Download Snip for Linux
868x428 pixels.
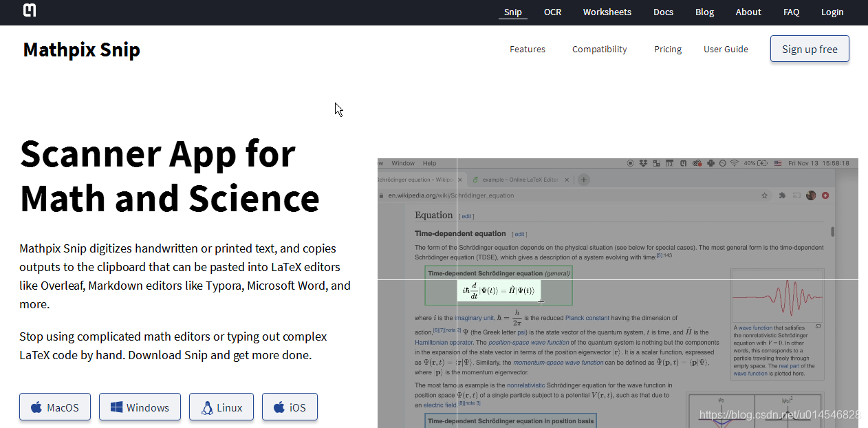point(221,407)
